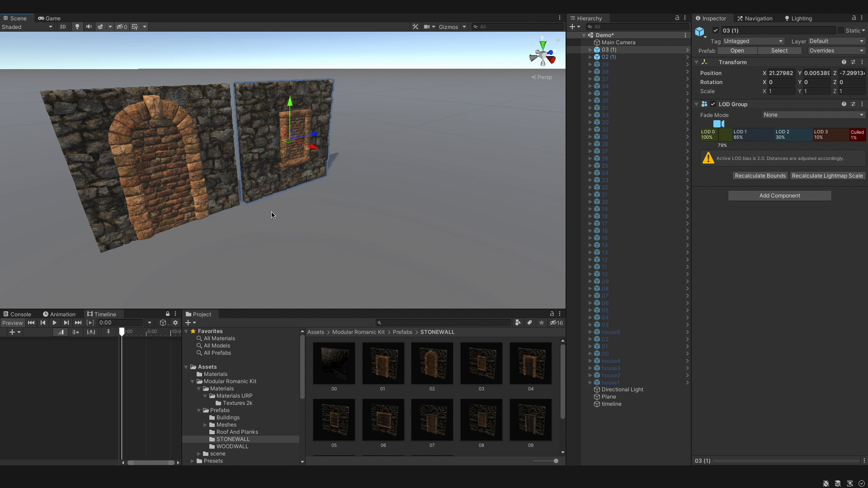This screenshot has height=488, width=868.
Task: Toggle Timeline play range mode
Action: (90, 323)
